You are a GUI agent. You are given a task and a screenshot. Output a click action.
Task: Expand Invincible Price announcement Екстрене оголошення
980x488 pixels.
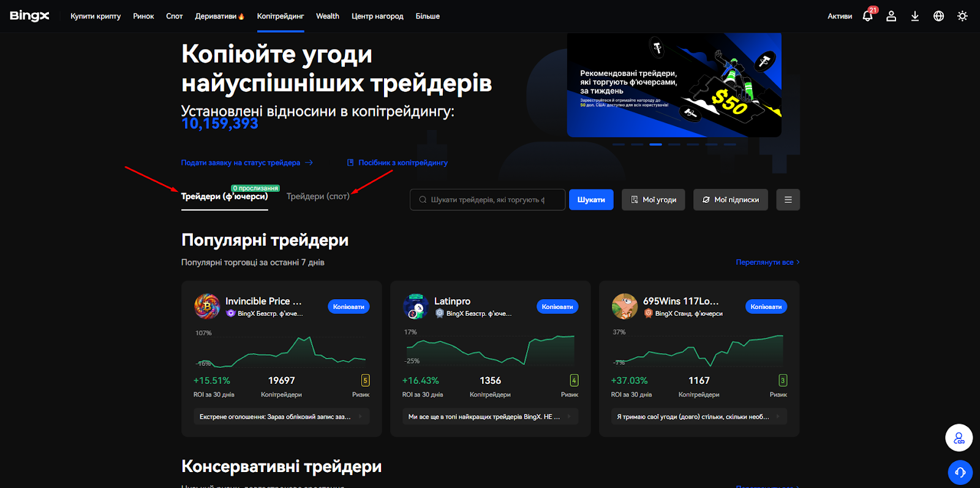[282, 417]
